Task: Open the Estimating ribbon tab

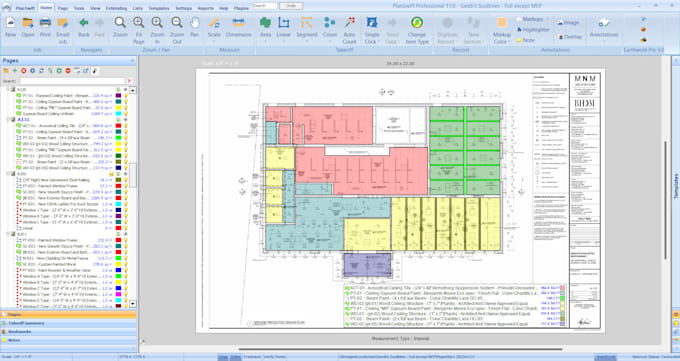Action: point(116,8)
